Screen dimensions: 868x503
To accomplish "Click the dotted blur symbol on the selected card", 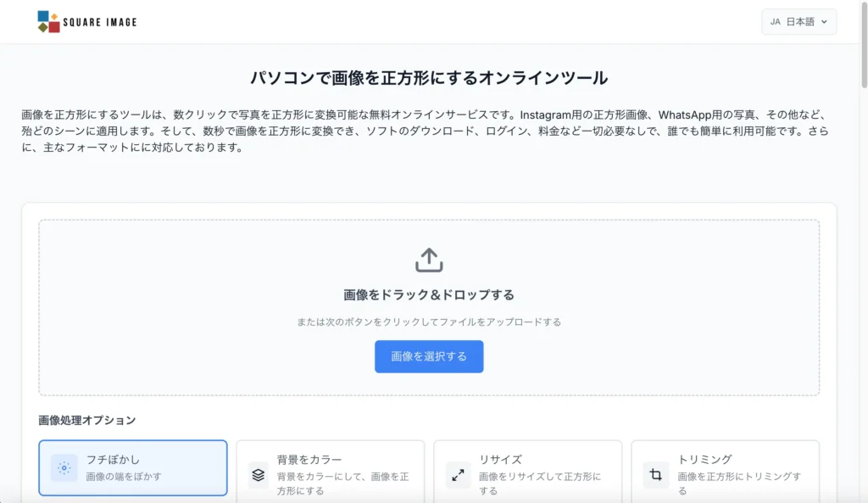I will point(64,467).
